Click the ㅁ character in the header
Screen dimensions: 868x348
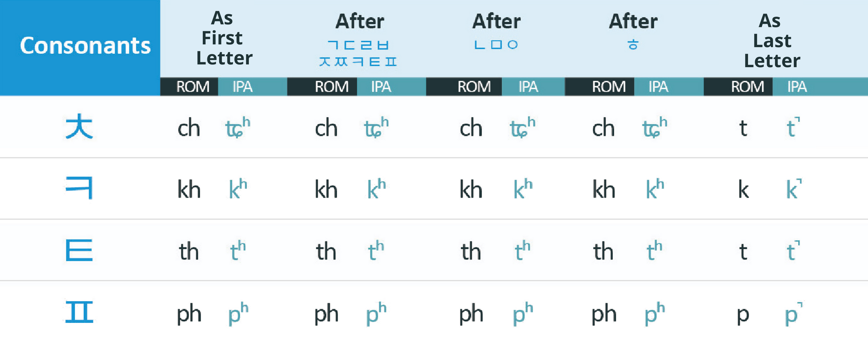(x=496, y=45)
